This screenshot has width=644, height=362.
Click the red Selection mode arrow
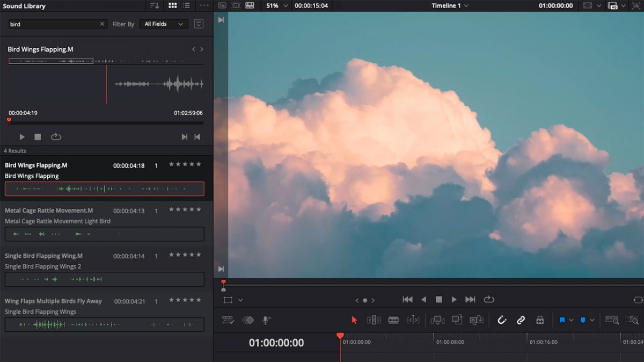[x=354, y=320]
